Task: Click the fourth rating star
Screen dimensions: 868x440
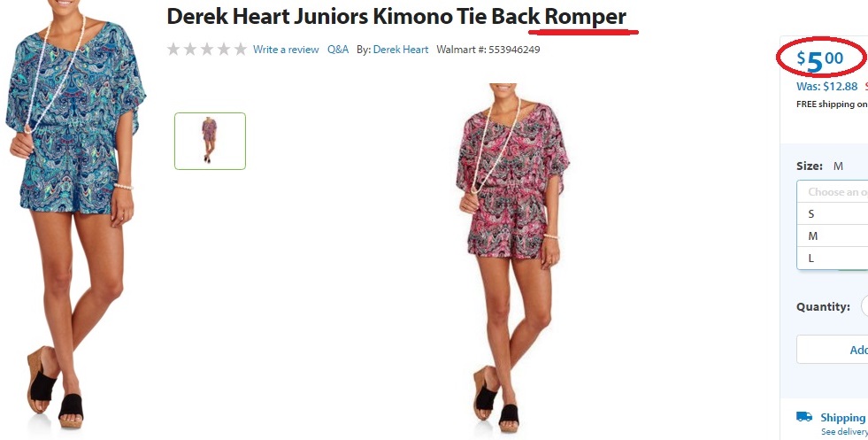Action: (224, 50)
